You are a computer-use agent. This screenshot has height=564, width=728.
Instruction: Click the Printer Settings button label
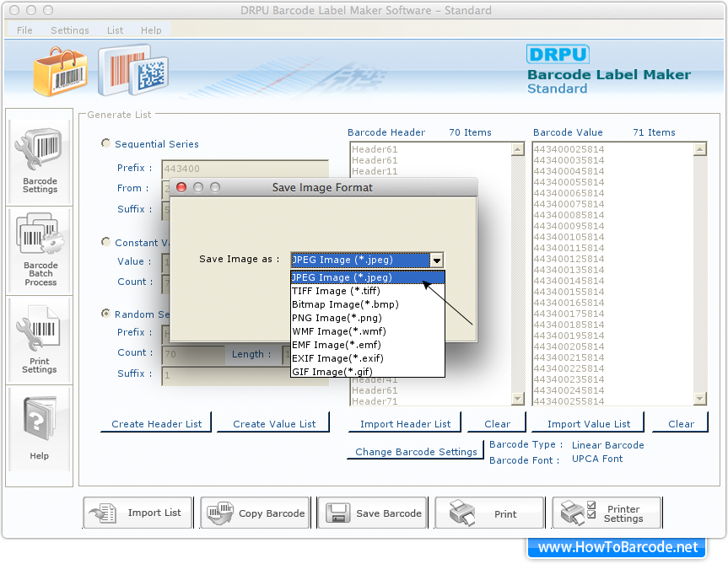[623, 513]
